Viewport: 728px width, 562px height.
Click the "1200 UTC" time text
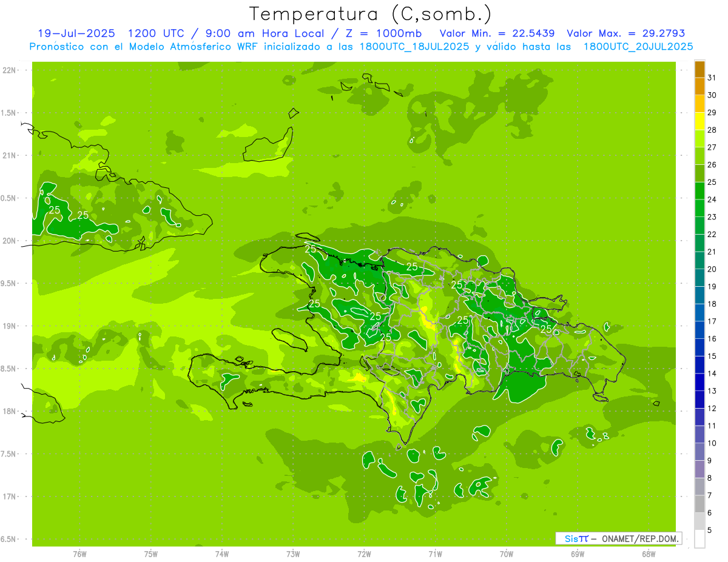point(158,33)
